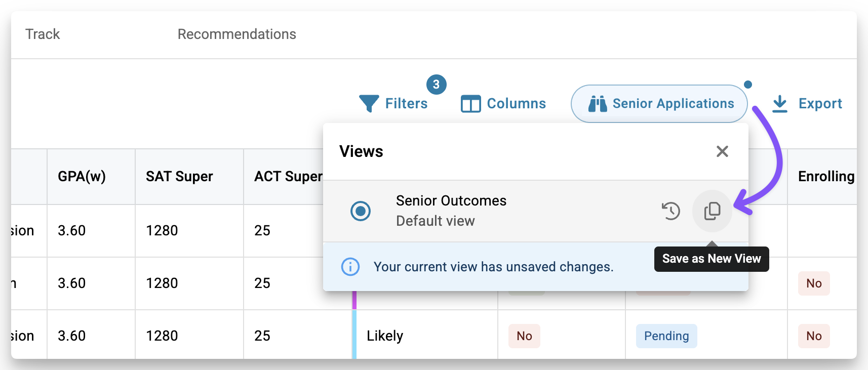Screen dimensions: 868x370
Task: Click the Save as New View copy icon
Action: 712,211
